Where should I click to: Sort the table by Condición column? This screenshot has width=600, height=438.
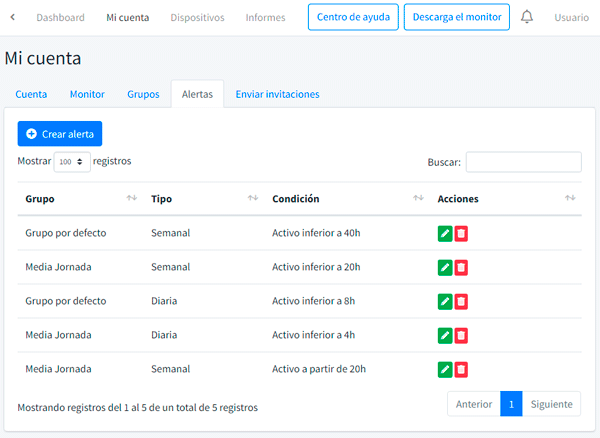point(418,199)
